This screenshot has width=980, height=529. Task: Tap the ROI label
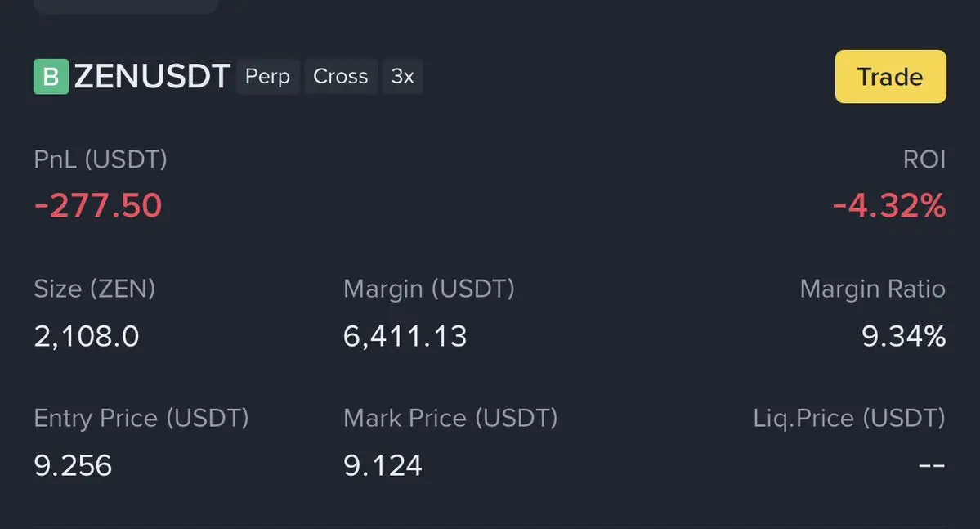pos(924,159)
